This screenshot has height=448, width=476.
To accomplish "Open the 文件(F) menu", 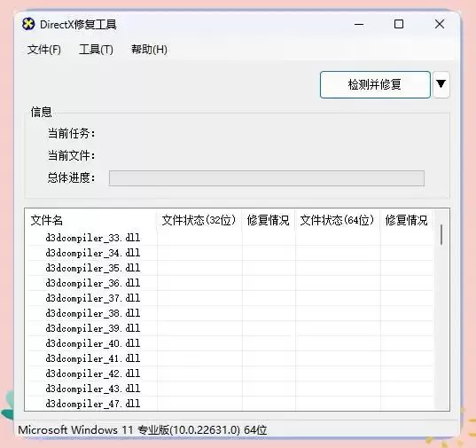I will pos(44,50).
